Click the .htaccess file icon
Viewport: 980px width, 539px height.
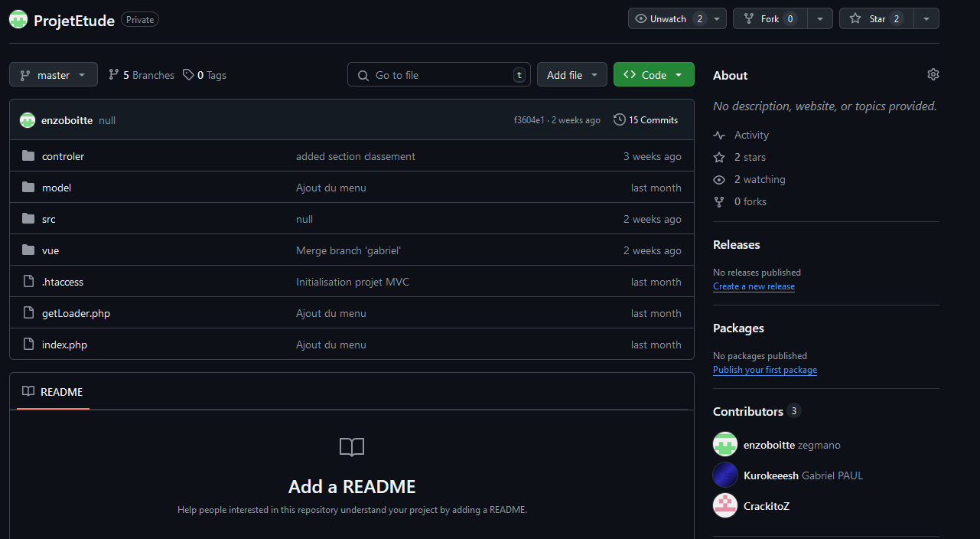pos(28,282)
